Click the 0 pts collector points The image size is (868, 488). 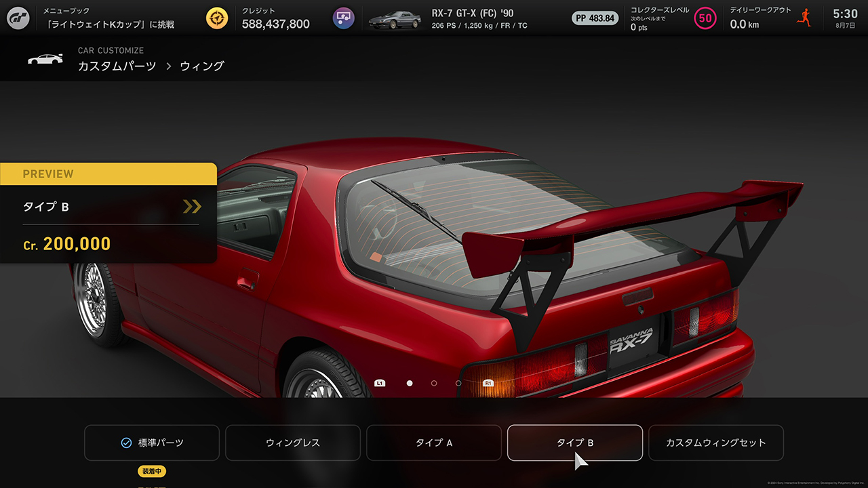pyautogui.click(x=638, y=28)
